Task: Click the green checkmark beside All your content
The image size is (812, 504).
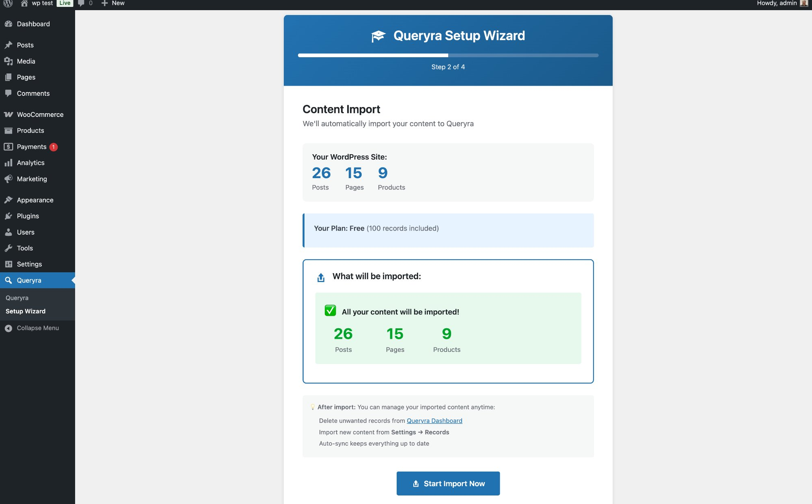Action: pyautogui.click(x=330, y=310)
